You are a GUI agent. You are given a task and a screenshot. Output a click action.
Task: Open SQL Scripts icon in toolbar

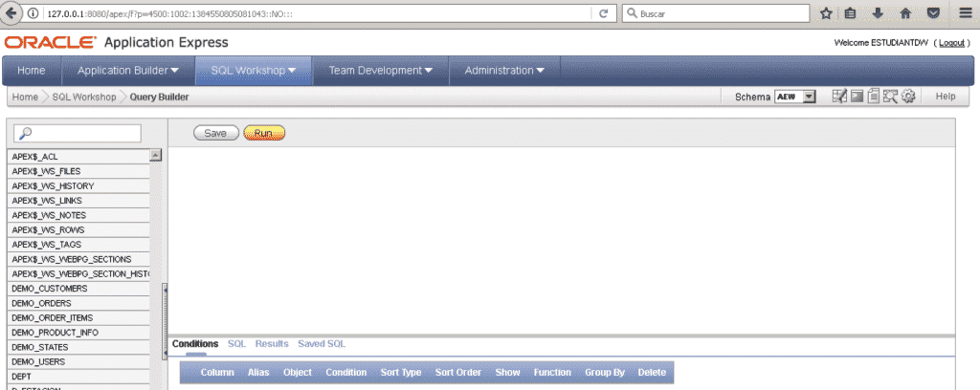[x=874, y=97]
